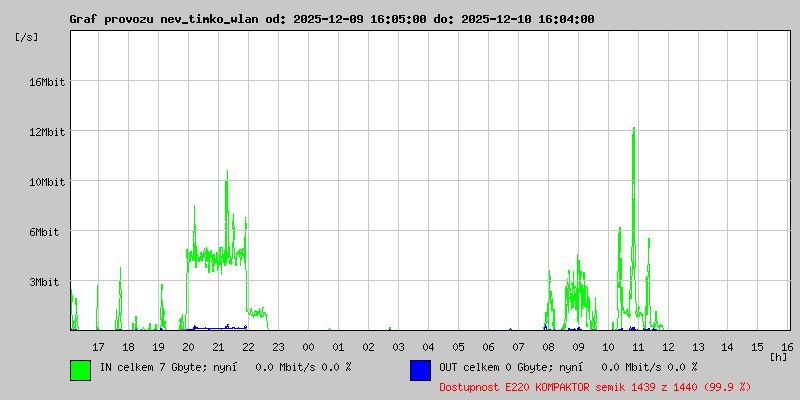Click the '[h]' hour unit label
Image resolution: width=800 pixels, height=400 pixels.
tap(778, 357)
